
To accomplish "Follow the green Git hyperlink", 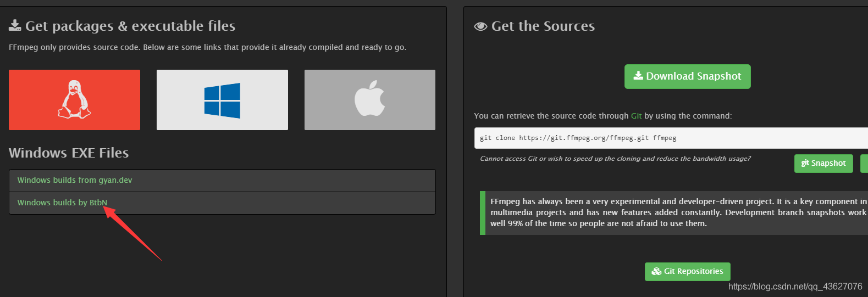I will coord(636,116).
